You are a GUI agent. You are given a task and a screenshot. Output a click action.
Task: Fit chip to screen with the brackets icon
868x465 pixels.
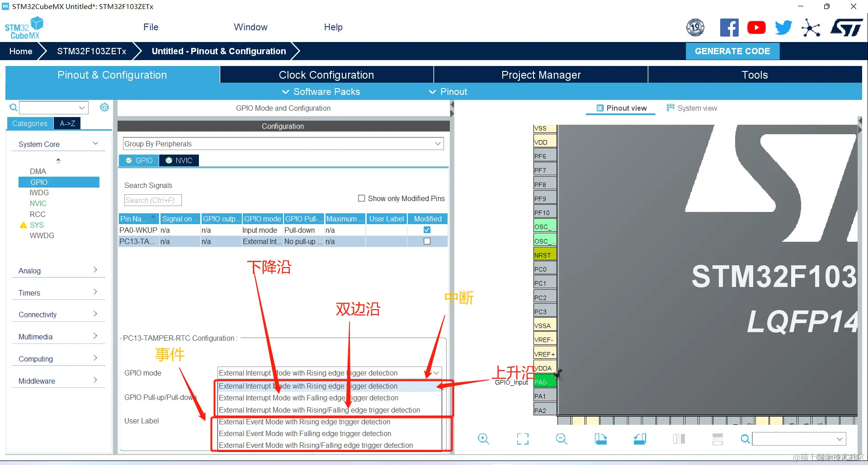(523, 439)
